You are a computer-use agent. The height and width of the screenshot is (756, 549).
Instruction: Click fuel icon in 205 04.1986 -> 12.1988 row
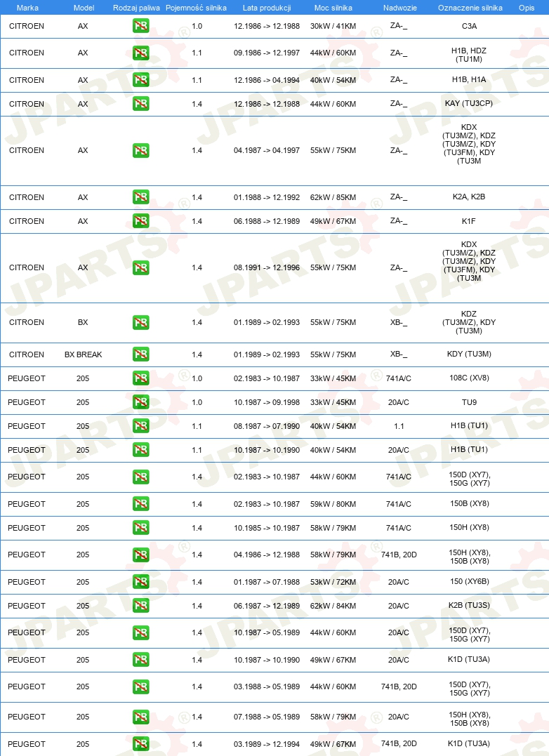[x=140, y=555]
